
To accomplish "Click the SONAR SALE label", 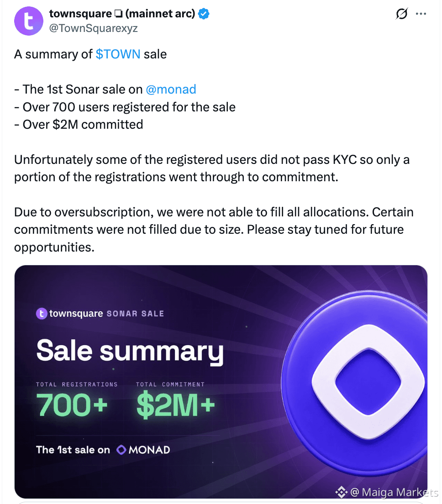I will click(x=135, y=314).
